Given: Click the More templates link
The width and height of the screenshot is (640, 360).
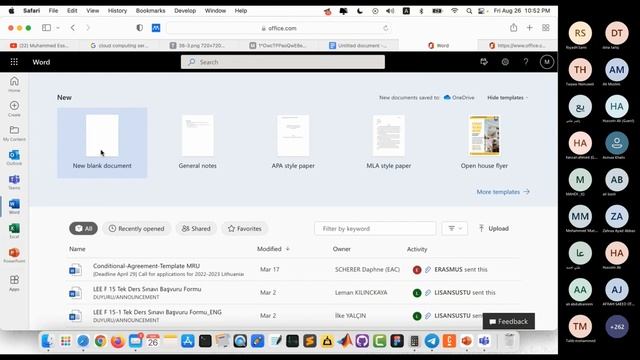Looking at the screenshot, I should pos(503,192).
